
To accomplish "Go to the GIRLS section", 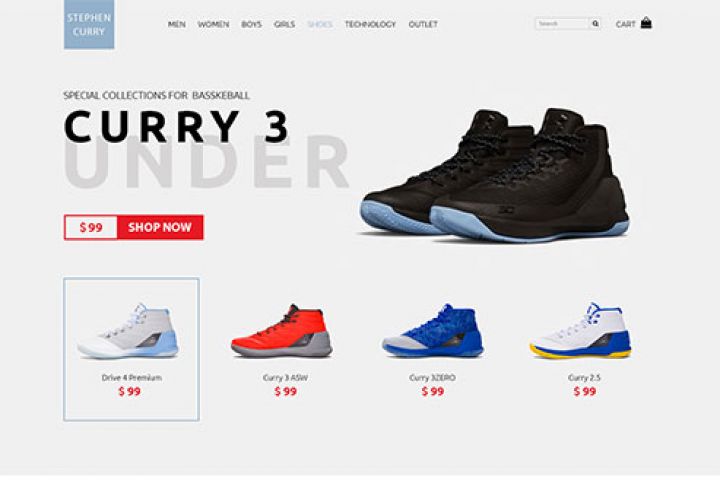I will (x=284, y=24).
